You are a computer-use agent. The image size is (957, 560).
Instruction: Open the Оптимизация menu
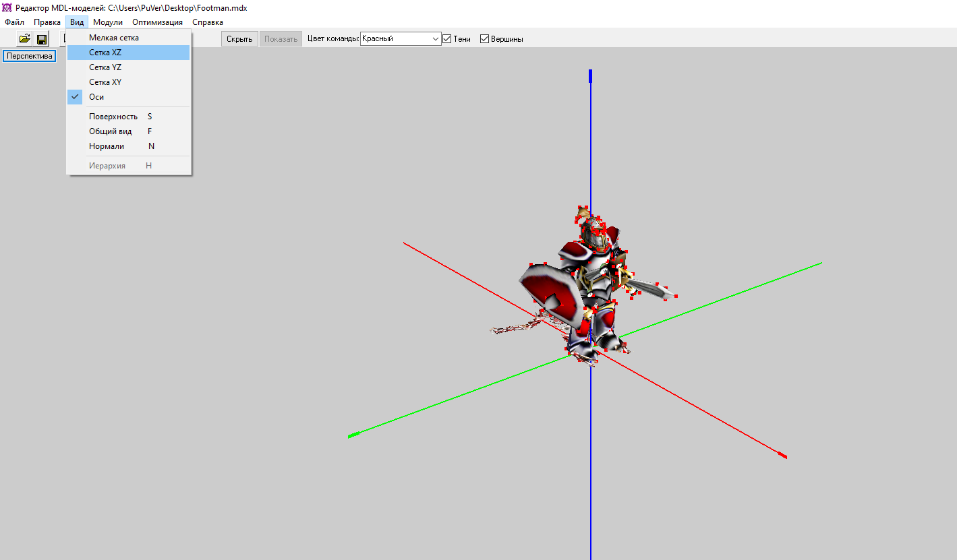tap(157, 22)
